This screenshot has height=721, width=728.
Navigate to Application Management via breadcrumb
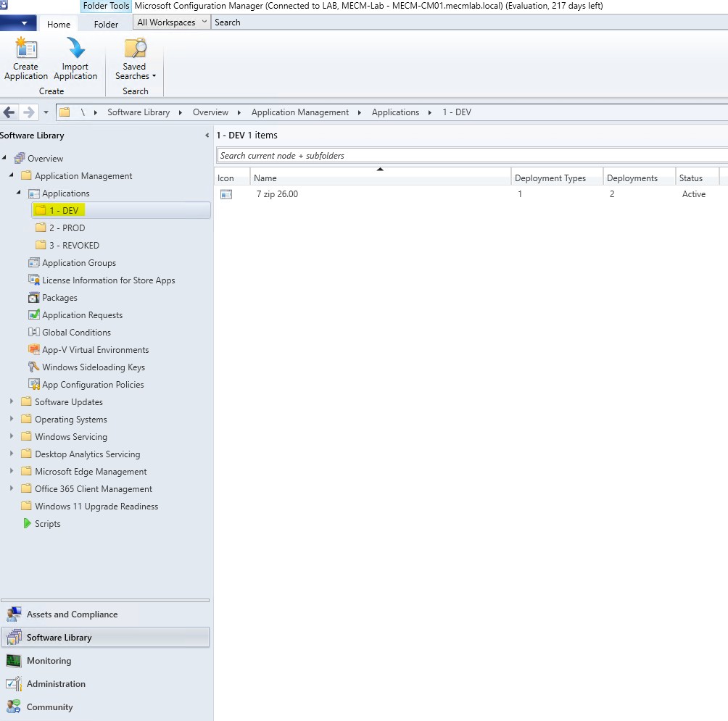(x=300, y=112)
